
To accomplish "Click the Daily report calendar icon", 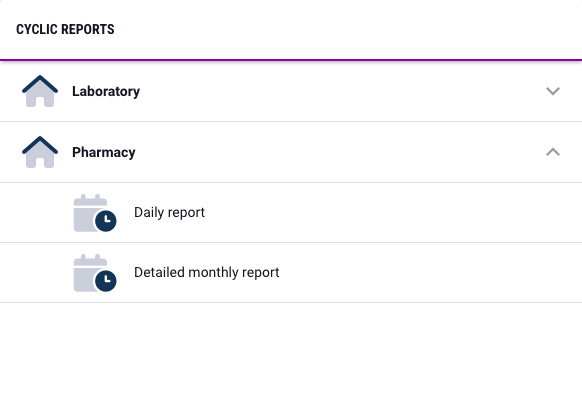I will coord(95,213).
